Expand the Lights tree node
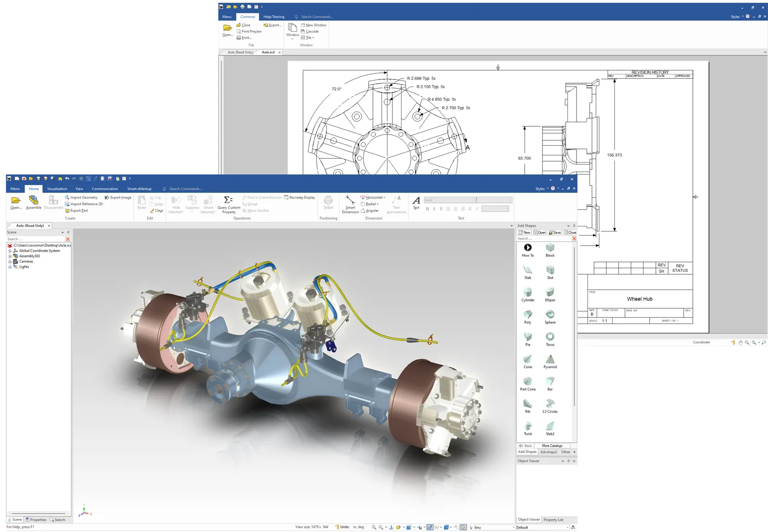 pyautogui.click(x=10, y=267)
